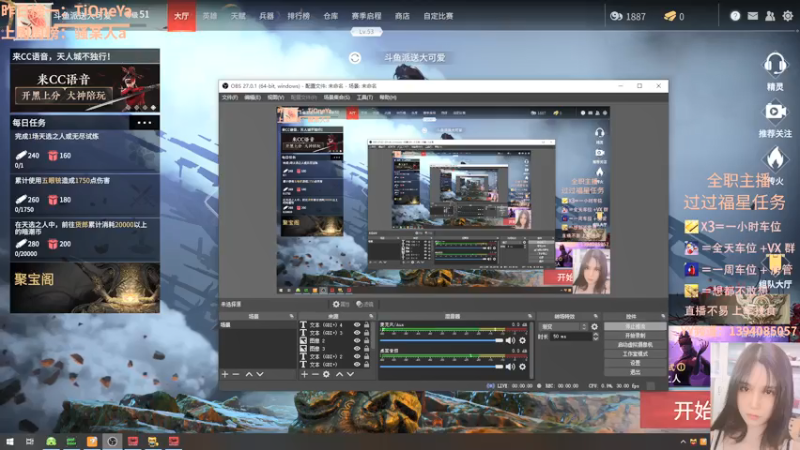Open OBS 文件(F) menu
The width and height of the screenshot is (800, 450).
tap(230, 97)
